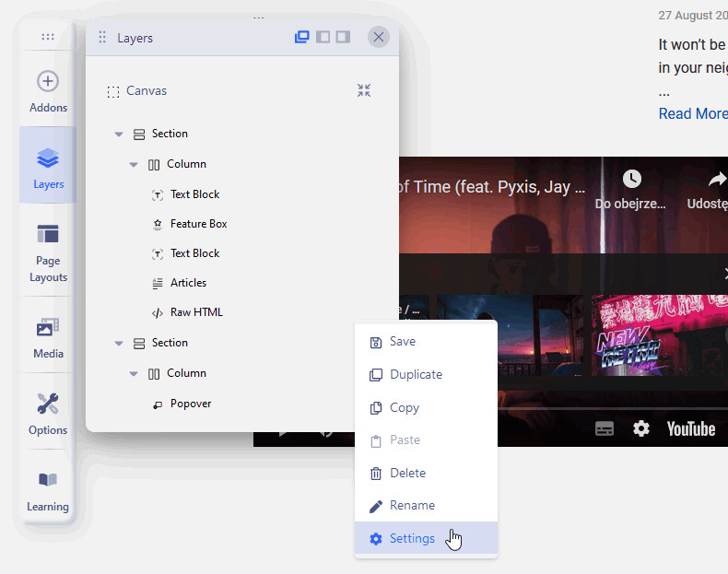728x574 pixels.
Task: Switch Layers panel to floating mode
Action: pyautogui.click(x=301, y=37)
